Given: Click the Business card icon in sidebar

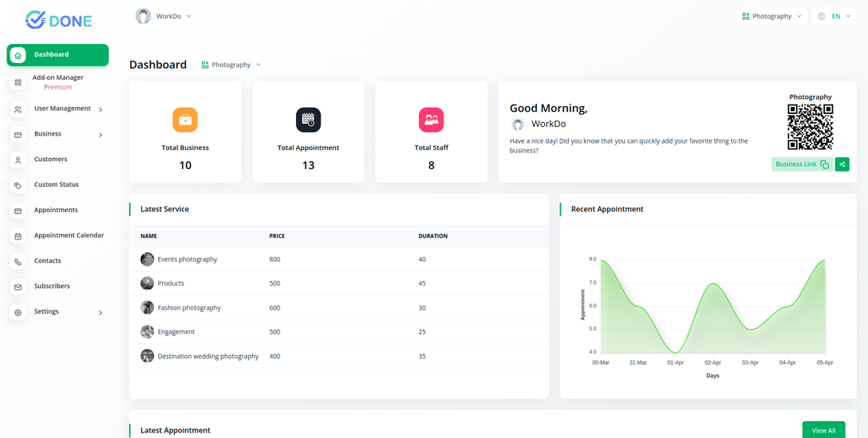Looking at the screenshot, I should 18,135.
